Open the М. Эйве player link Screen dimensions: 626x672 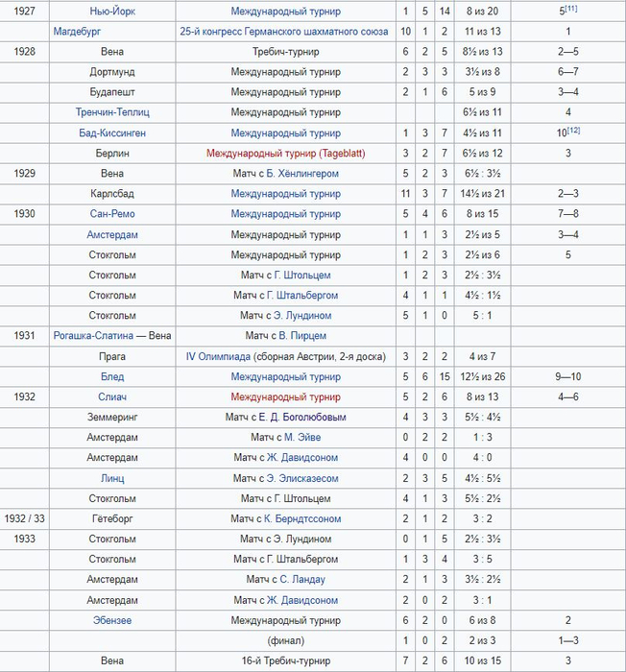pyautogui.click(x=302, y=437)
